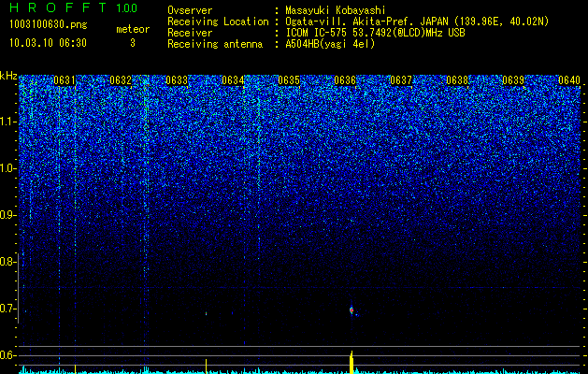Click the 0635 time marker
This screenshot has width=588, height=374.
tap(289, 80)
